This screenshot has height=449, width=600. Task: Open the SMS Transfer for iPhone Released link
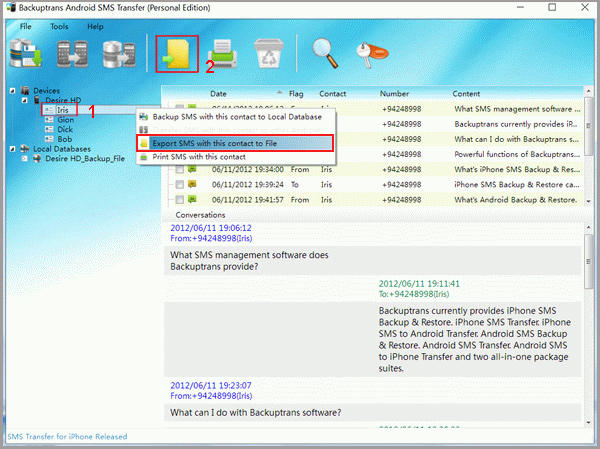click(x=67, y=437)
